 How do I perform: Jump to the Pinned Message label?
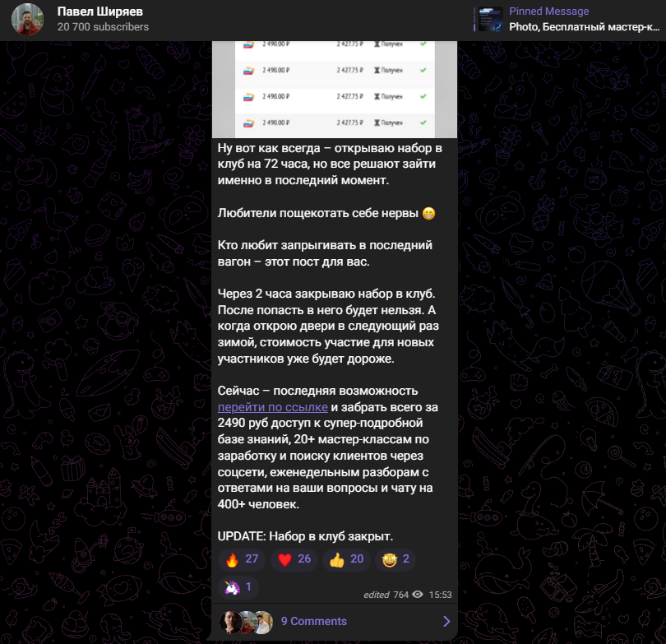548,12
